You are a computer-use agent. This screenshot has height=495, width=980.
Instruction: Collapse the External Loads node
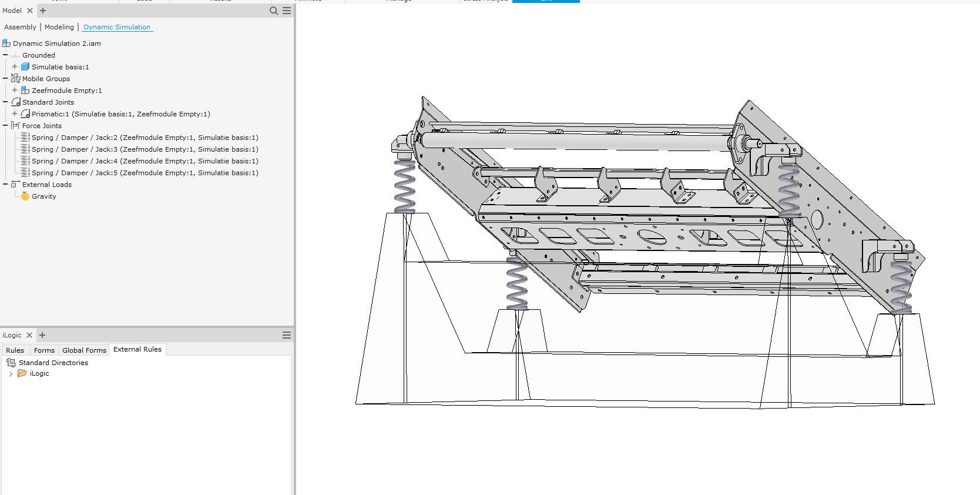5,184
